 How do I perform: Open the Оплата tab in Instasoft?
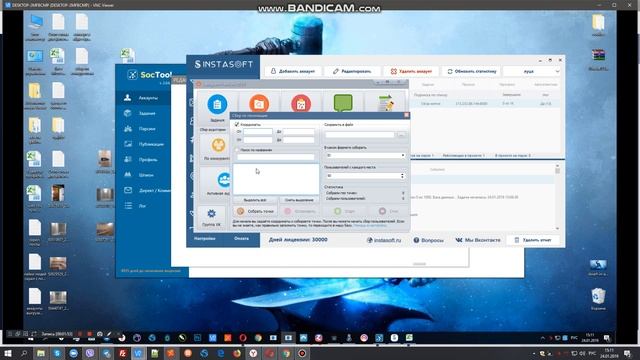(242, 238)
